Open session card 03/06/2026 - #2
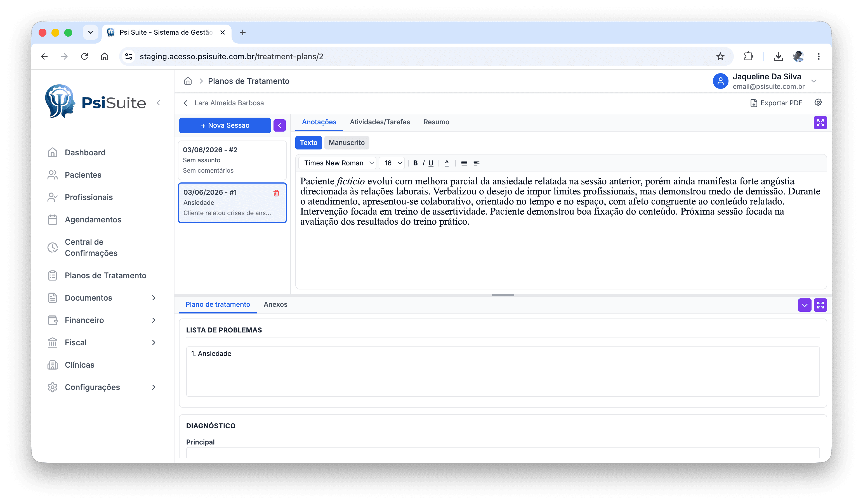Image resolution: width=863 pixels, height=504 pixels. click(x=232, y=160)
